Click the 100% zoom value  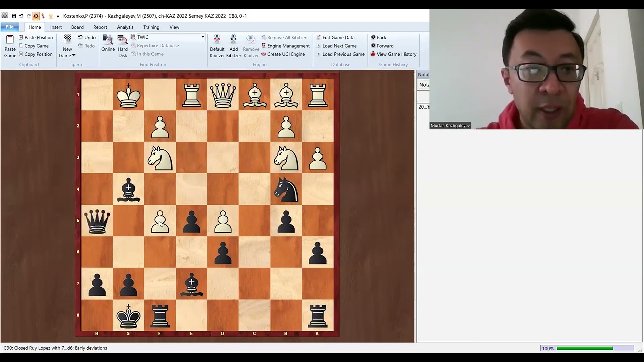(x=548, y=348)
